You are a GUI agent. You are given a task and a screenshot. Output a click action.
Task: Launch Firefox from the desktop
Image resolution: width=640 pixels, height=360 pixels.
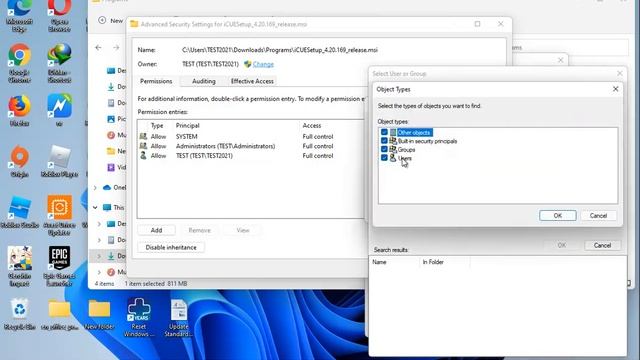(x=19, y=110)
